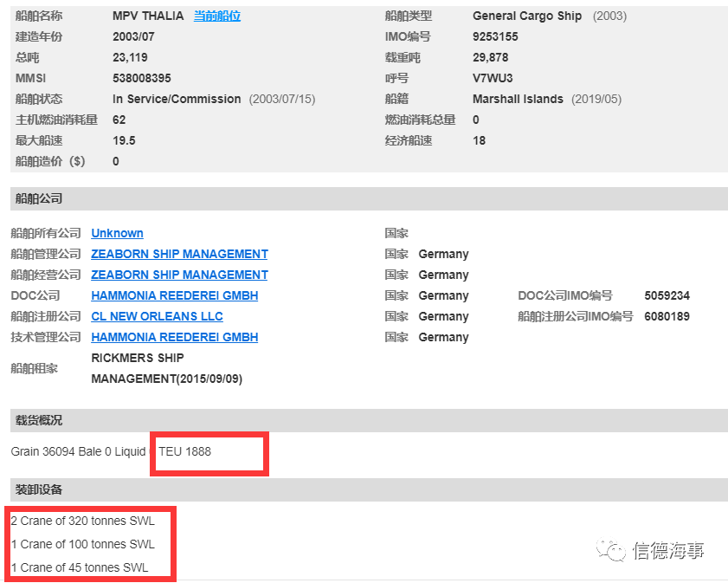The width and height of the screenshot is (728, 583).
Task: Select the In Service/Commission status text
Action: [177, 99]
